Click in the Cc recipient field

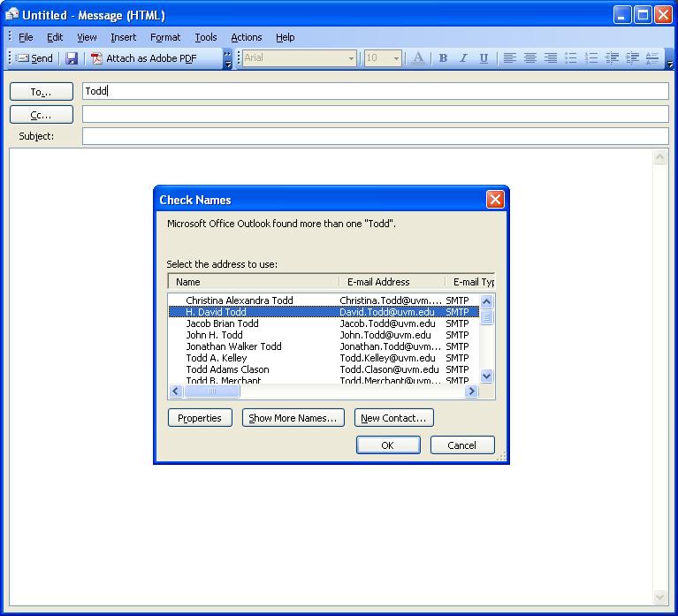click(x=376, y=114)
